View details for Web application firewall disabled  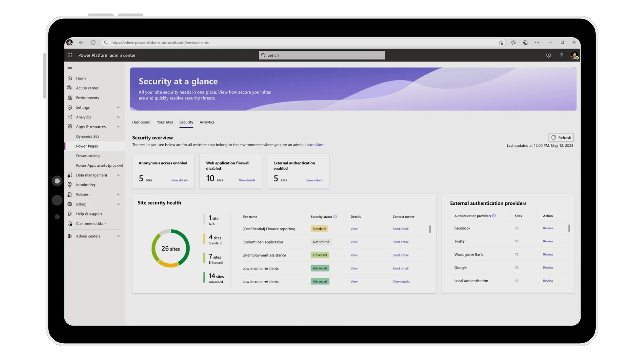[247, 180]
